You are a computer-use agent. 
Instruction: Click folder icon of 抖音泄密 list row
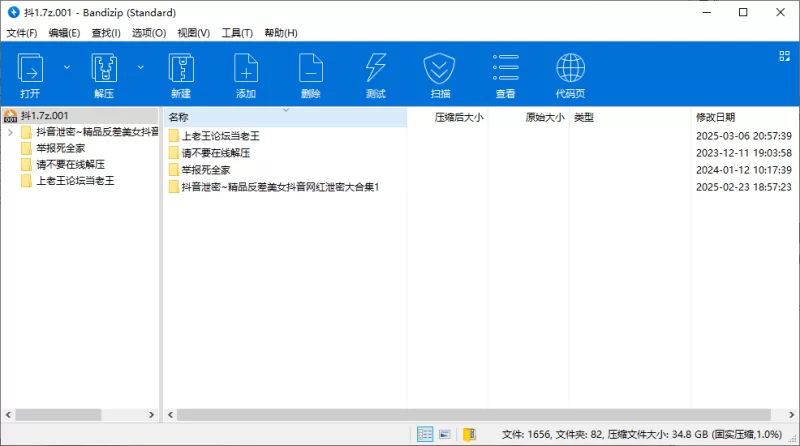click(x=173, y=187)
